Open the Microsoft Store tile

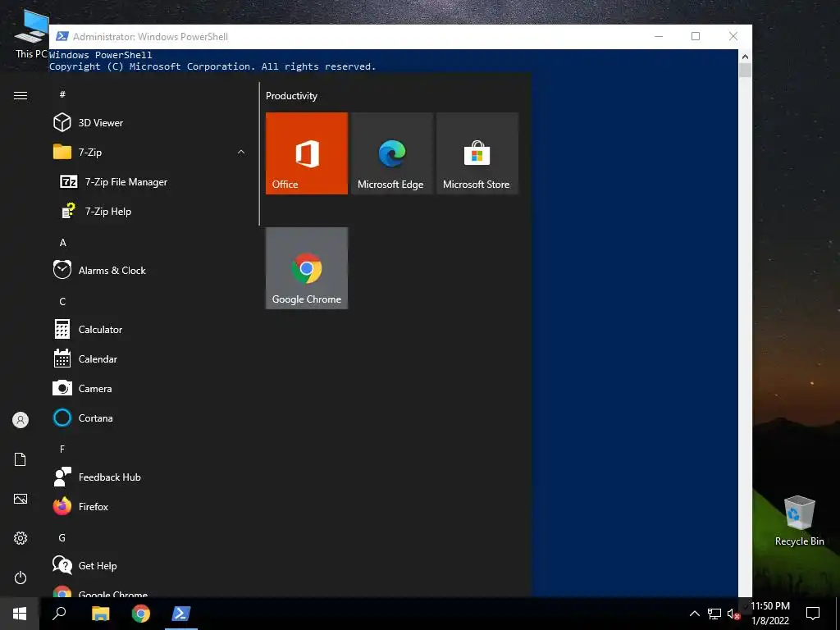[x=477, y=153]
